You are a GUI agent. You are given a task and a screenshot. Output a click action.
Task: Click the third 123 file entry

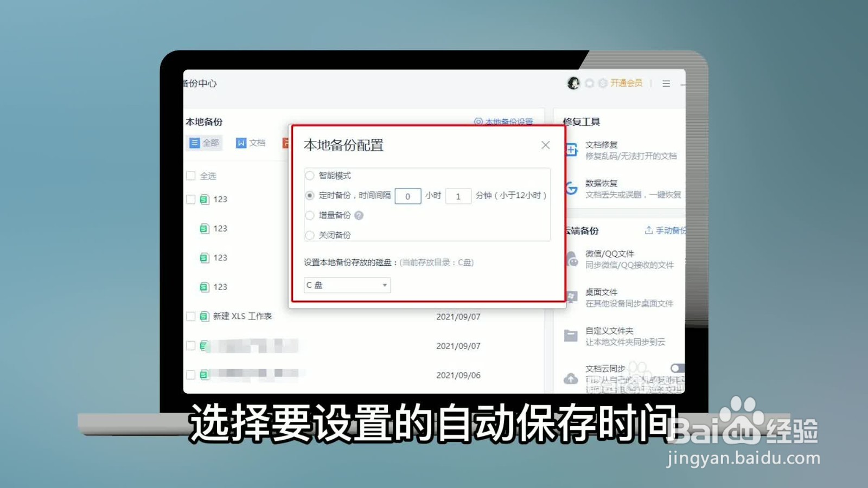coord(214,258)
